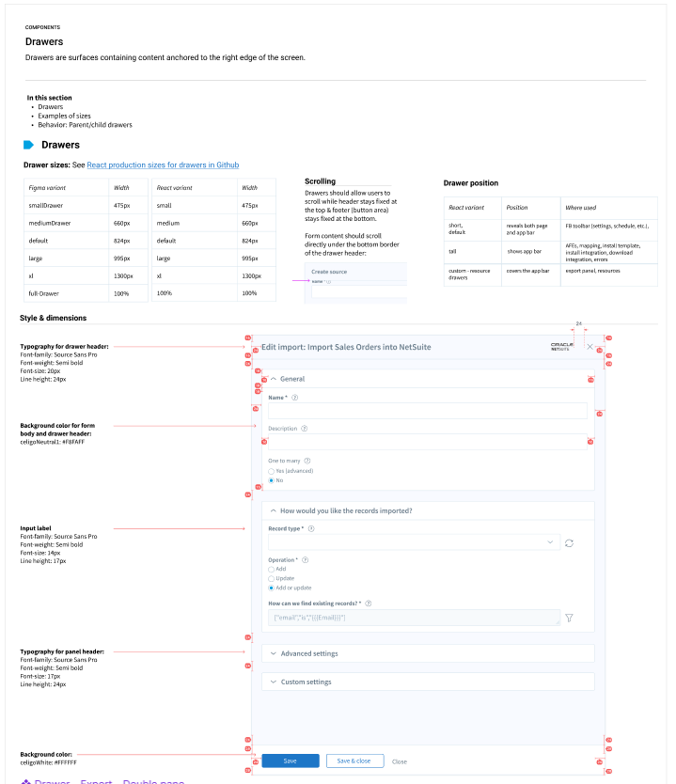Click the help icon next to One to many
The image size is (676, 784).
click(x=305, y=461)
